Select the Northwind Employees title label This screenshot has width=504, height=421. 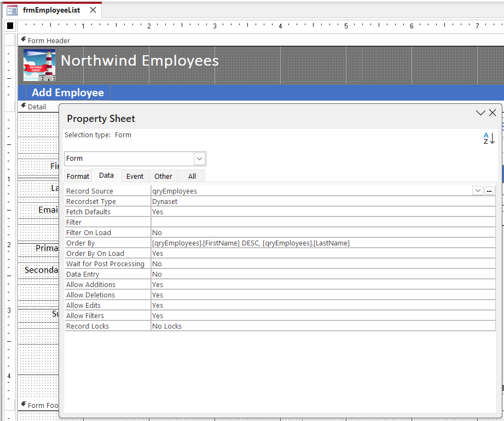tap(140, 61)
